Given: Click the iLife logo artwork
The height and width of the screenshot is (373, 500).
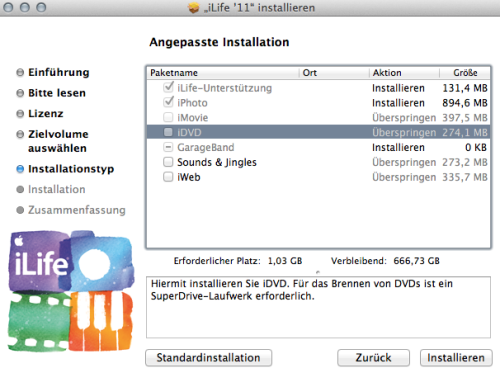Looking at the screenshot, I should pos(71,291).
